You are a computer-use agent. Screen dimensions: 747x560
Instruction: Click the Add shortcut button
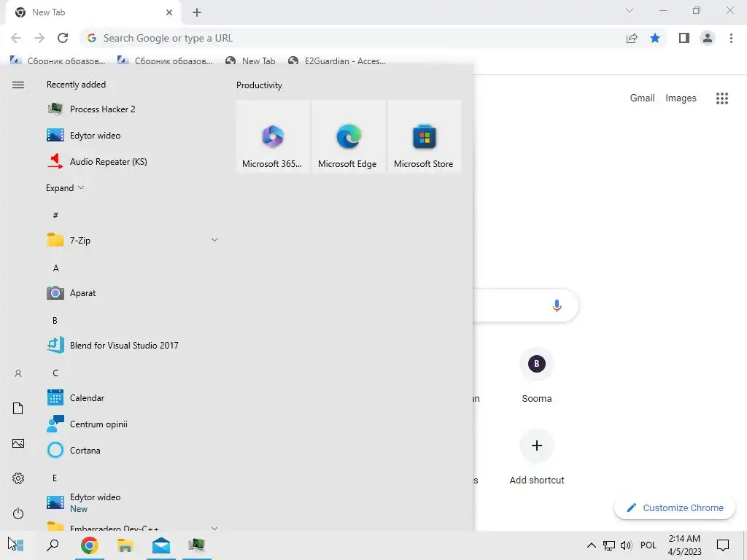pyautogui.click(x=536, y=458)
